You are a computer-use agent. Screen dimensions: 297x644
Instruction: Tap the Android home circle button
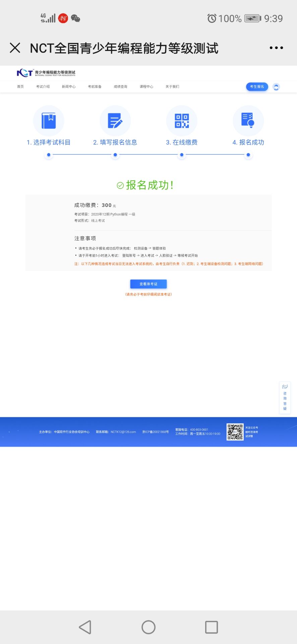[148, 627]
